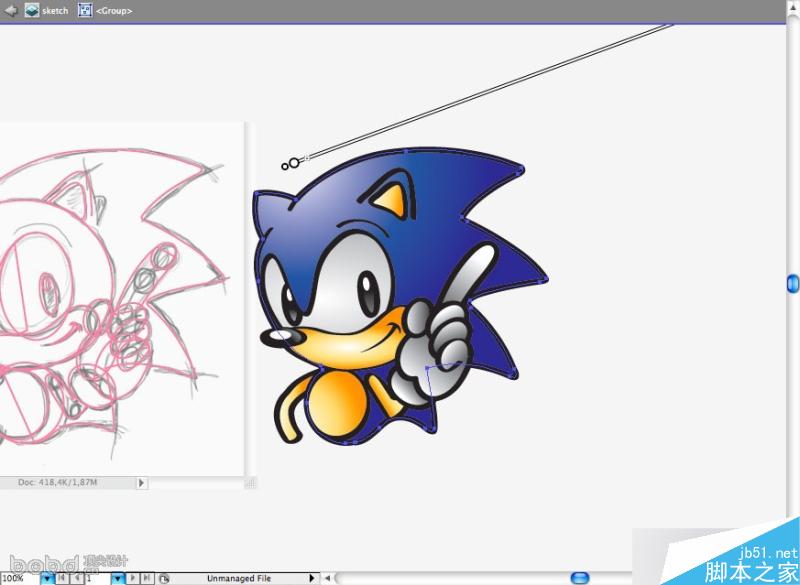
Task: Click the <Group> label in breadcrumb
Action: [114, 10]
